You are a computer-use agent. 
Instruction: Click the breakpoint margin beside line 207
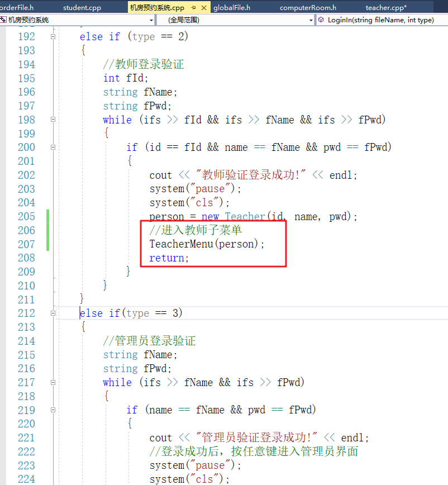pyautogui.click(x=4, y=244)
